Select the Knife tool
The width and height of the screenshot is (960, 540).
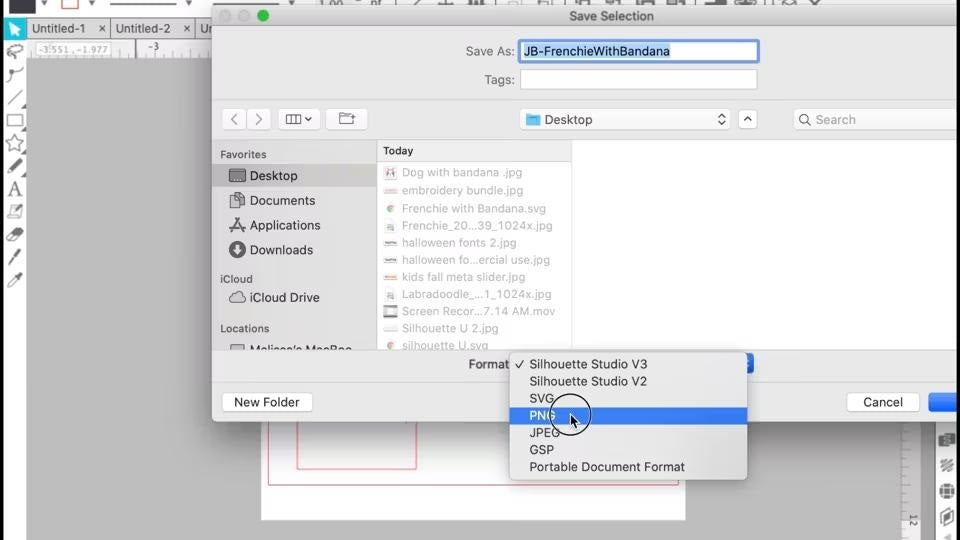pyautogui.click(x=15, y=257)
